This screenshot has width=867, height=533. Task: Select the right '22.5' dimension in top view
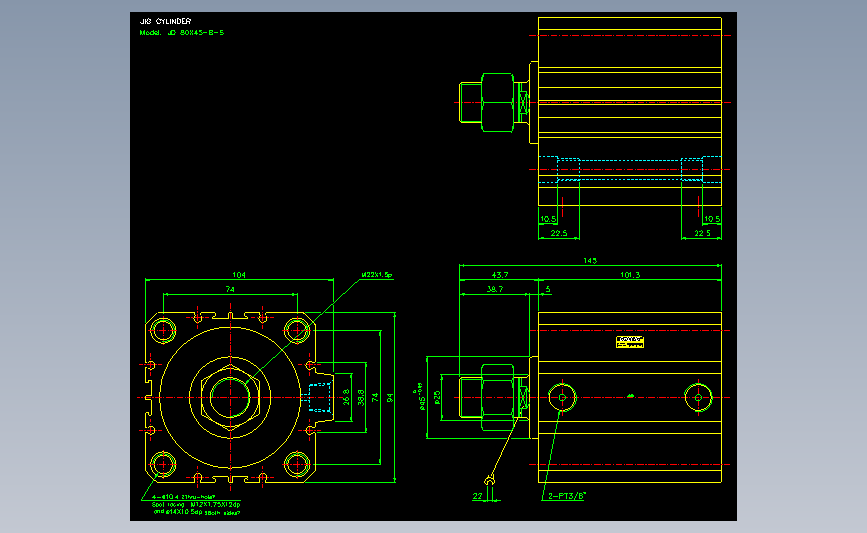tap(702, 233)
